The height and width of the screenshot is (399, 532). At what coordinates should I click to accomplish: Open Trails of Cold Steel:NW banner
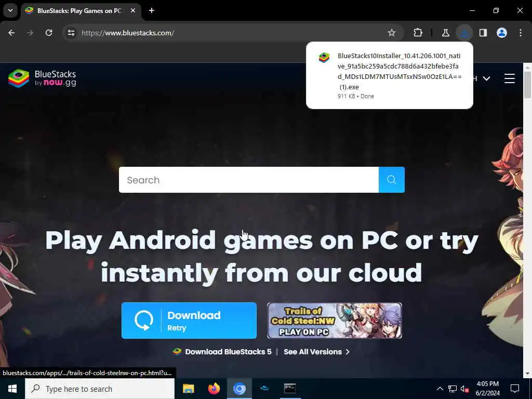[x=335, y=321]
